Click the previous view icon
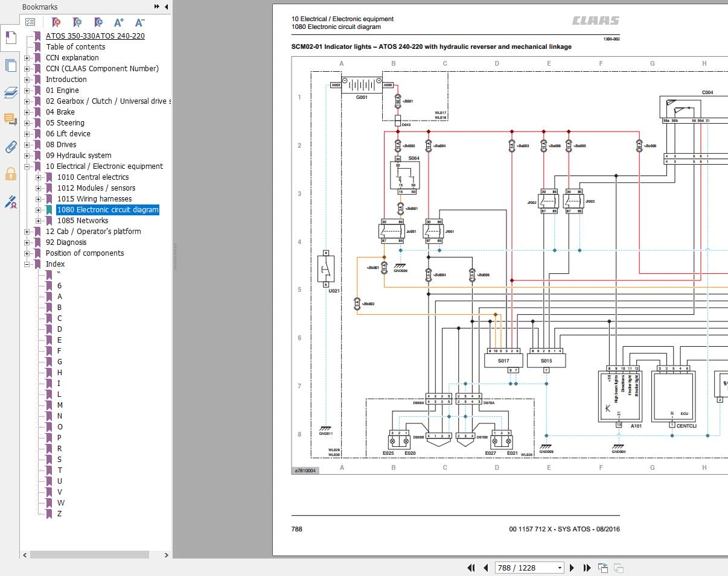Screen dimensions: 728x576 603,568
